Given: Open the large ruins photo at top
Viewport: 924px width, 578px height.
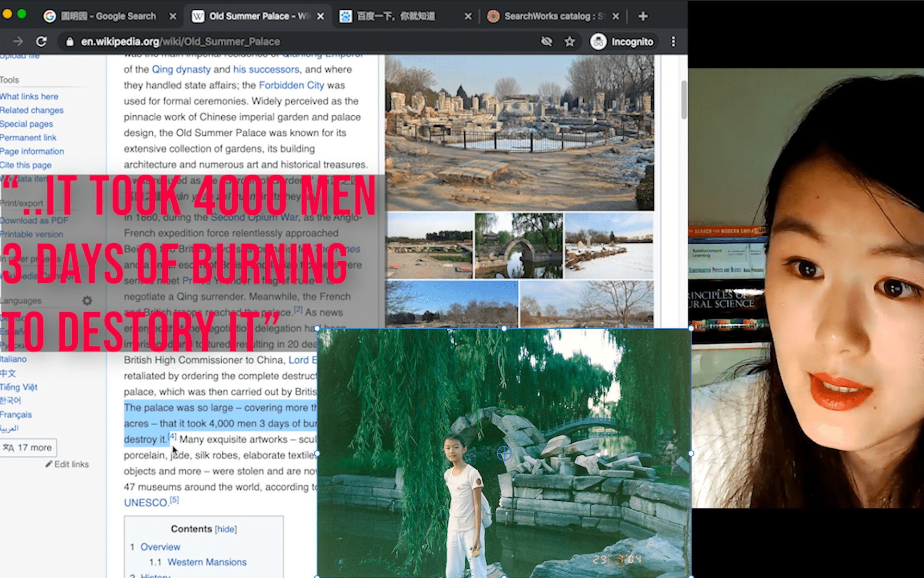Looking at the screenshot, I should [519, 132].
